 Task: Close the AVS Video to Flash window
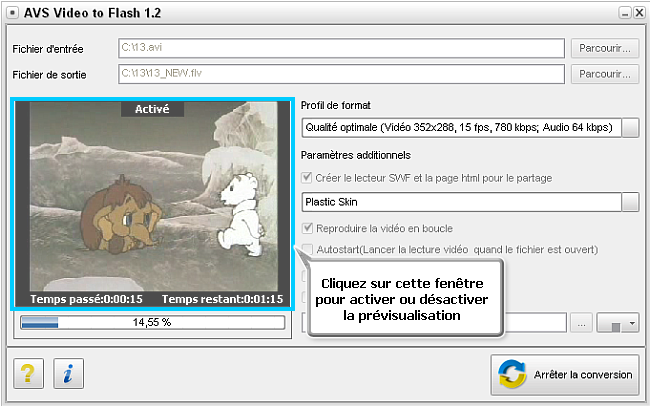tap(639, 13)
